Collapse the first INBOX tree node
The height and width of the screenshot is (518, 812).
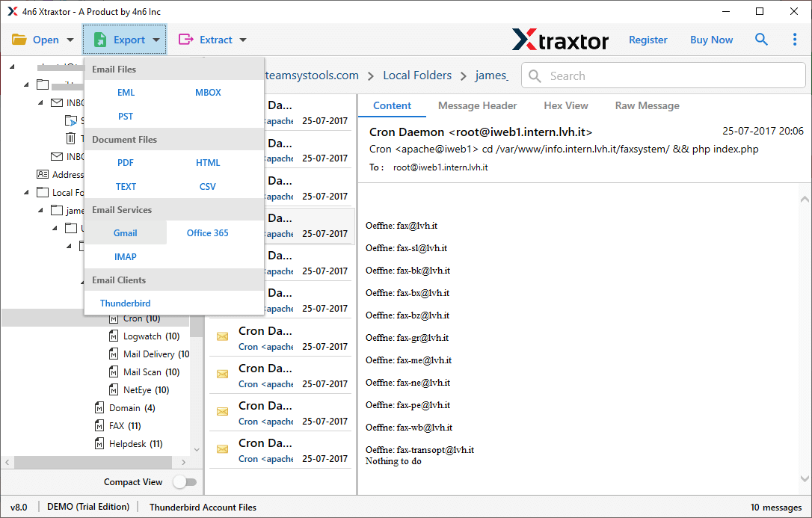click(40, 103)
